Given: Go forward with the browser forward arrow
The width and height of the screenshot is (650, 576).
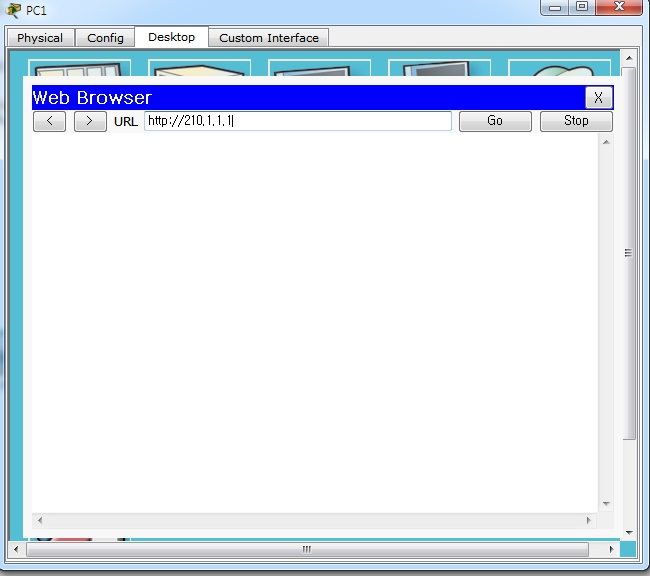Looking at the screenshot, I should coord(90,121).
